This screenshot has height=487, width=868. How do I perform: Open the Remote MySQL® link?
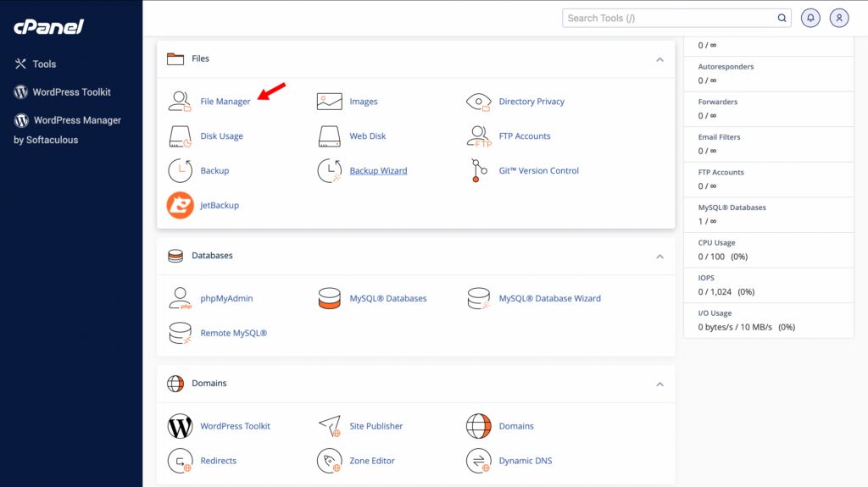click(234, 333)
